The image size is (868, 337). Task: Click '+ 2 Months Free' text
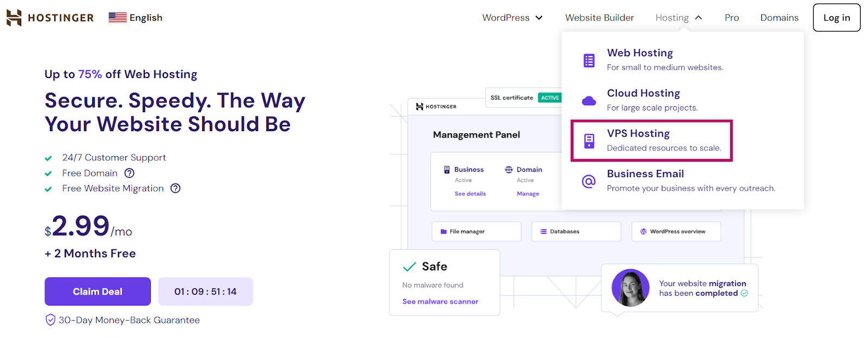pyautogui.click(x=90, y=254)
